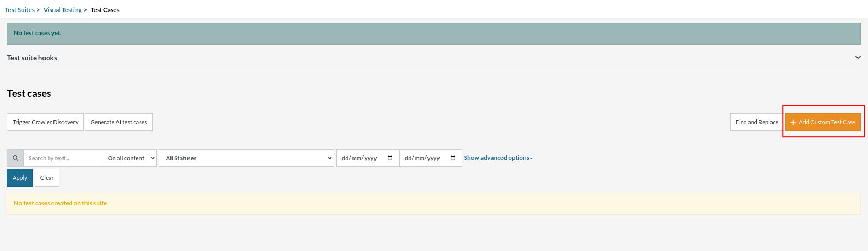Click Generate AI test cases
Viewport: 868px width, 251px height.
119,122
